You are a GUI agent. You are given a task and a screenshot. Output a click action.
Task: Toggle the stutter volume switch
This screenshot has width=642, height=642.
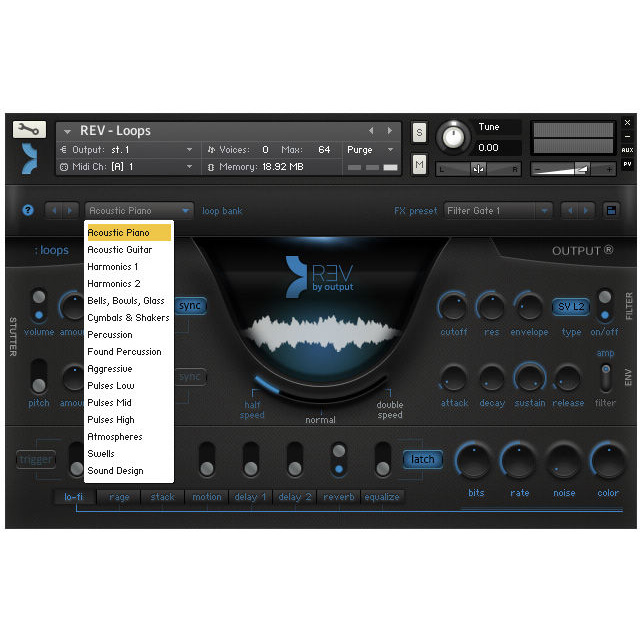pos(39,305)
